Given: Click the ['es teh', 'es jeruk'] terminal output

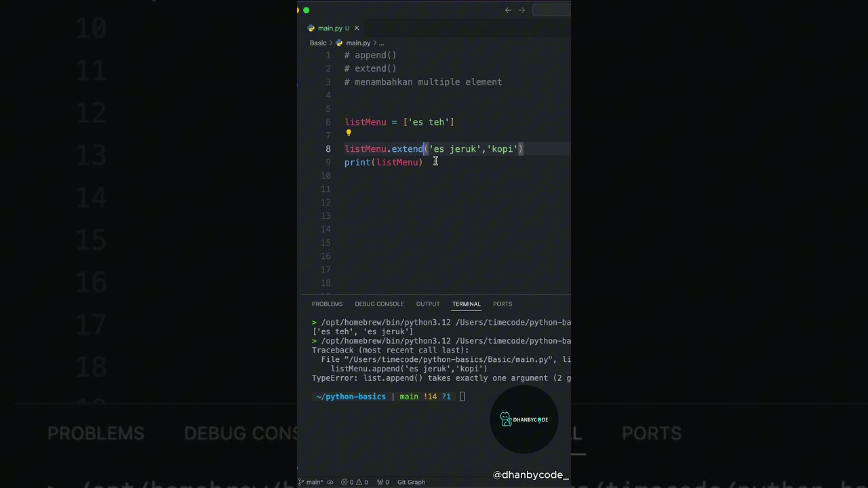Looking at the screenshot, I should (363, 332).
